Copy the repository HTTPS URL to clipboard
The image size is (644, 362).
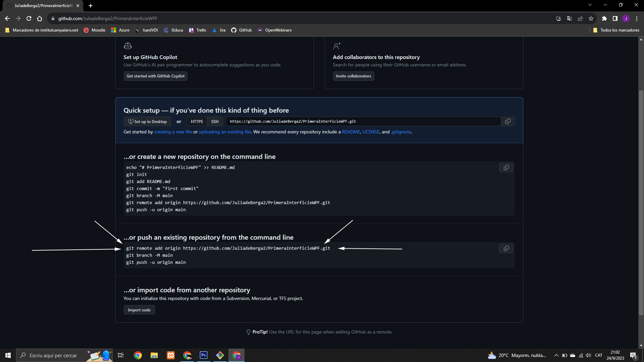pos(507,121)
